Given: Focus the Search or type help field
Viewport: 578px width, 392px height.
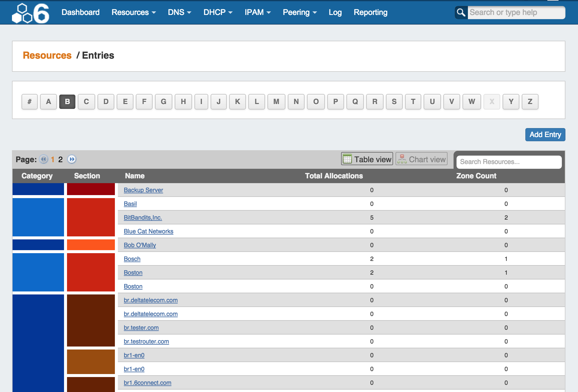Looking at the screenshot, I should click(x=516, y=13).
